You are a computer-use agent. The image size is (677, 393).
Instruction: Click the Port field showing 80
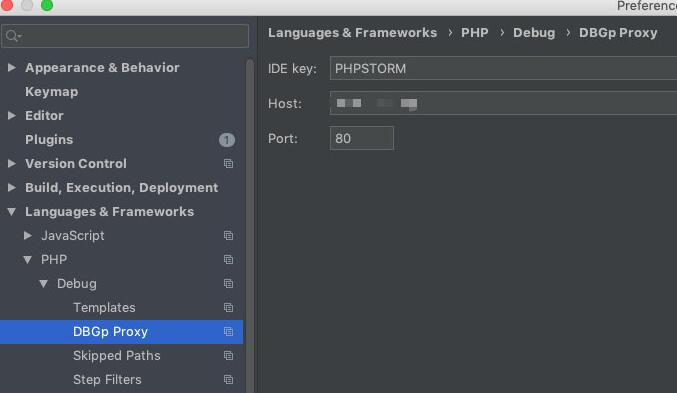point(362,138)
